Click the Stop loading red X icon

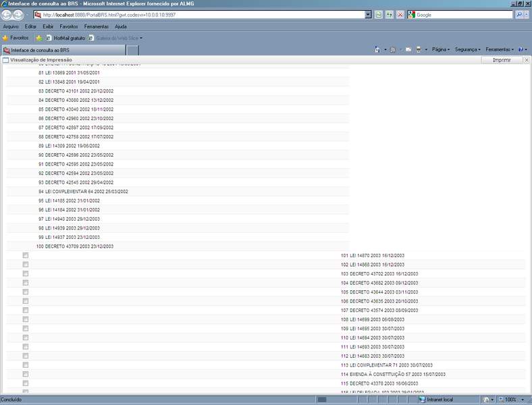coord(400,14)
